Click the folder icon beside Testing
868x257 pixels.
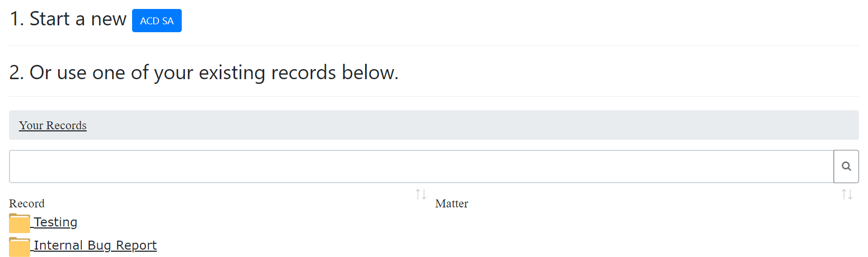click(x=20, y=223)
